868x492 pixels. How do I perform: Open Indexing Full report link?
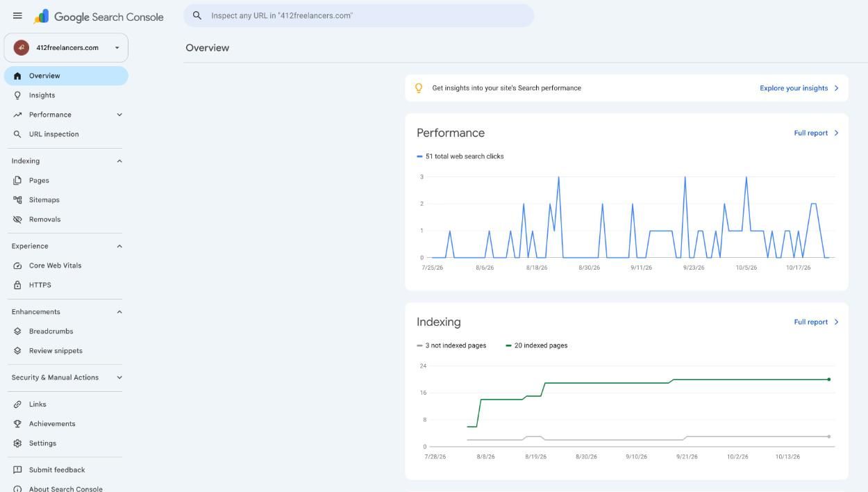pyautogui.click(x=810, y=322)
